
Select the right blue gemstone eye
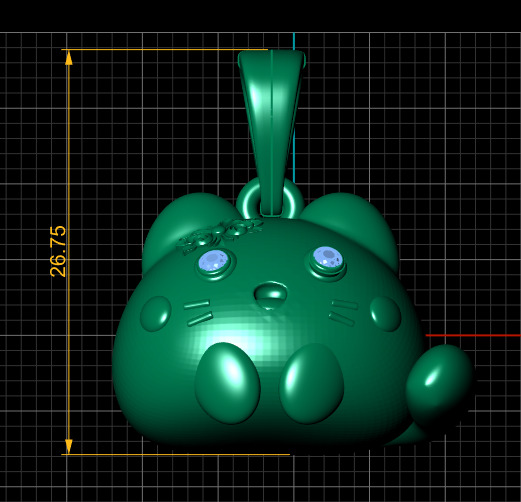pos(328,257)
